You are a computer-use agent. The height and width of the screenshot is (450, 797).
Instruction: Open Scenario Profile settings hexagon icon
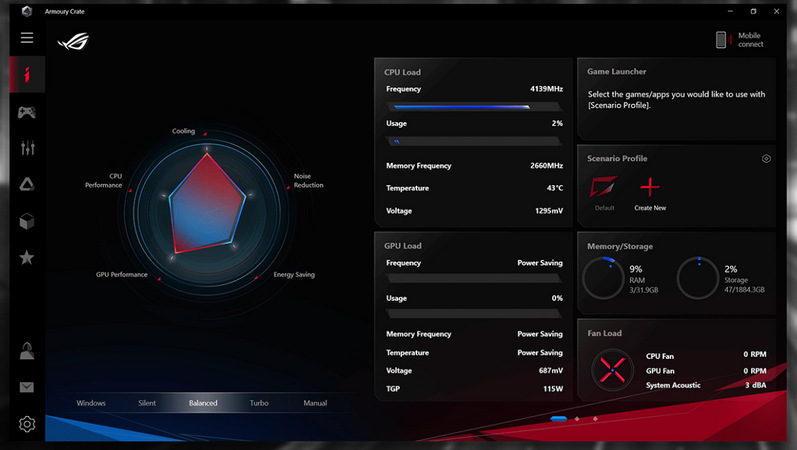[766, 159]
